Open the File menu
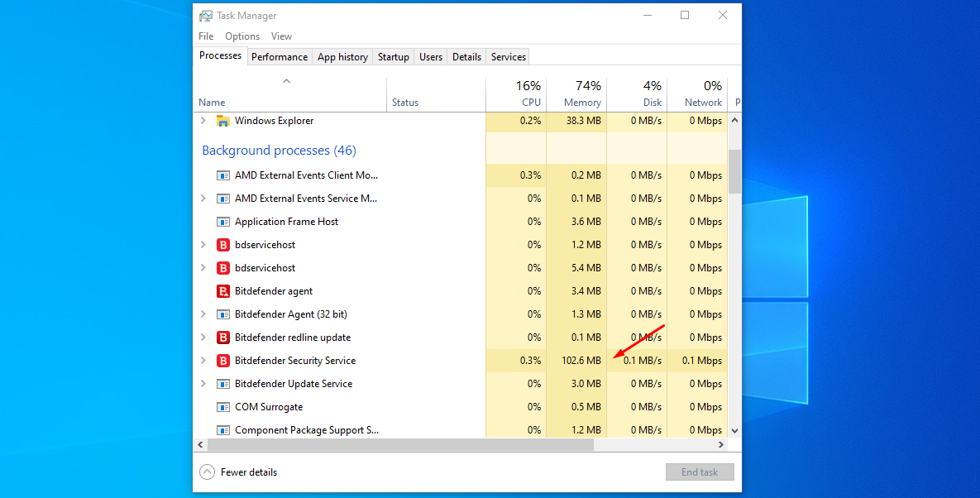This screenshot has height=498, width=980. [x=206, y=36]
